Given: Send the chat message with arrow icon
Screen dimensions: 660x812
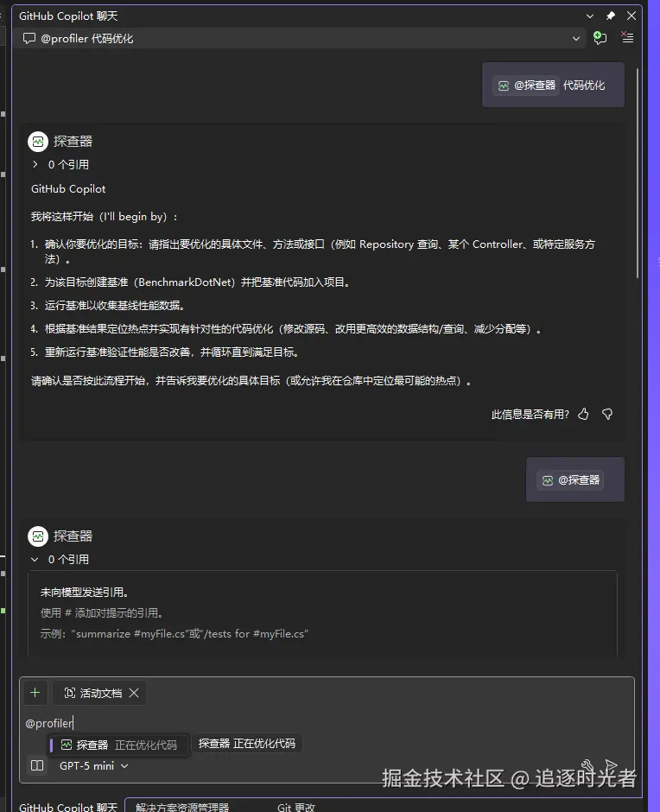Looking at the screenshot, I should point(611,765).
